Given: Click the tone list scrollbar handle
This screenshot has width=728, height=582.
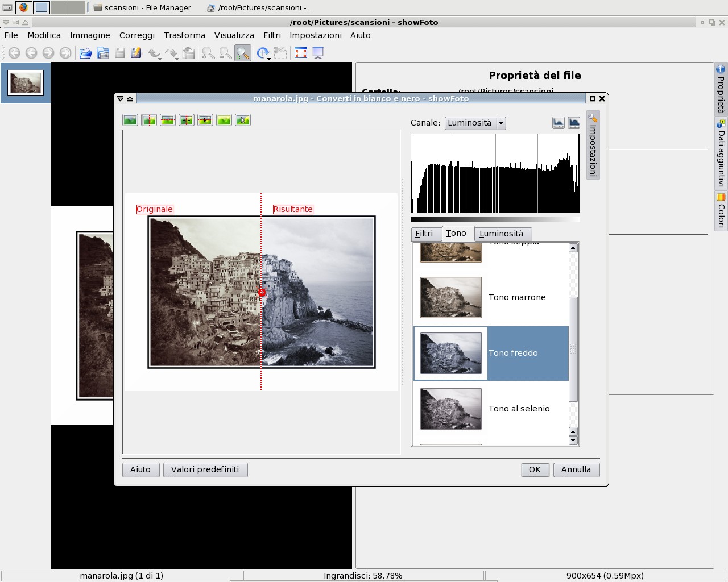Looking at the screenshot, I should (573, 349).
